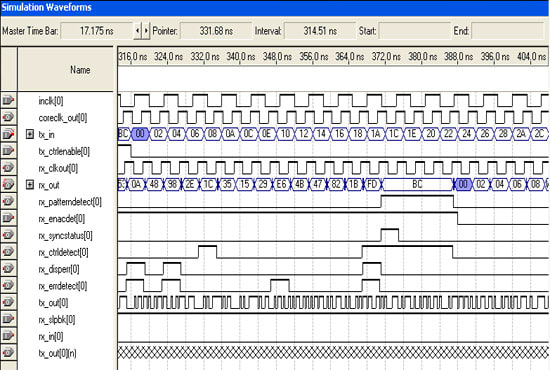The image size is (550, 370).
Task: Select the tx_in signal name
Action: click(46, 135)
